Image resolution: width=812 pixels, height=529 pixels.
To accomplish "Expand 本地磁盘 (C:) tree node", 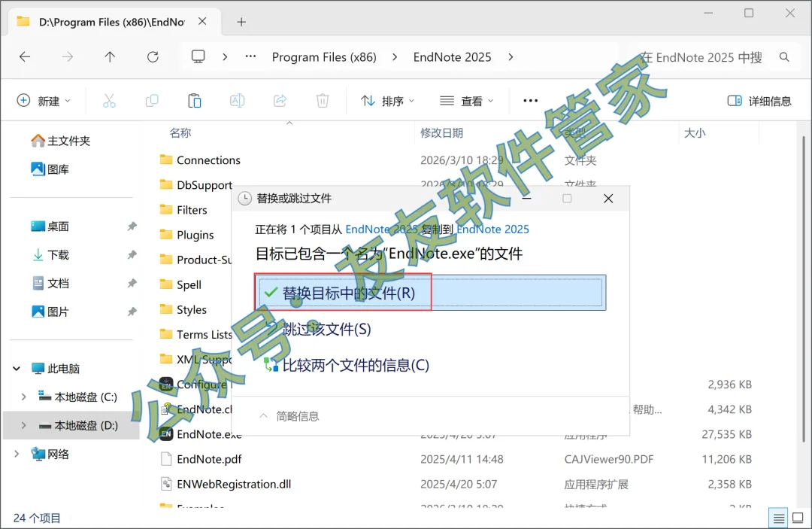I will tap(23, 397).
